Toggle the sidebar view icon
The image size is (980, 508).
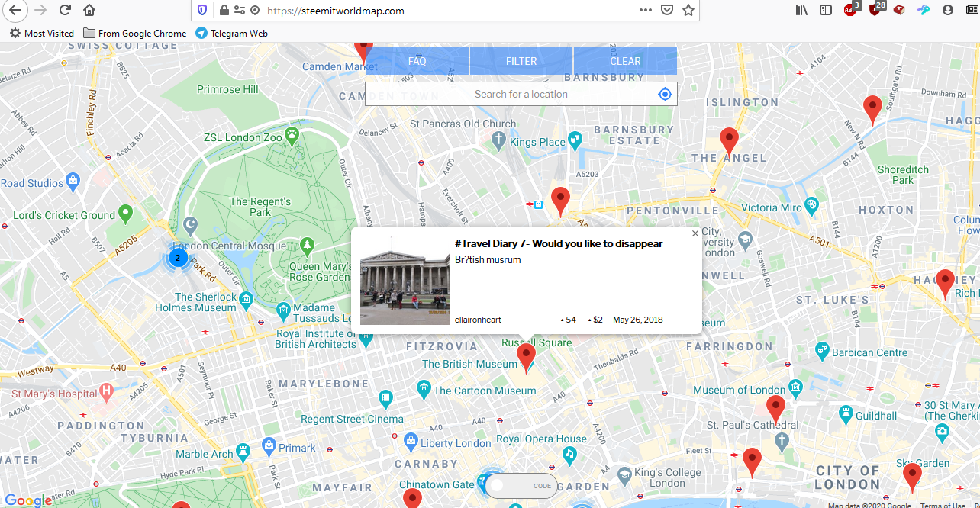point(826,10)
